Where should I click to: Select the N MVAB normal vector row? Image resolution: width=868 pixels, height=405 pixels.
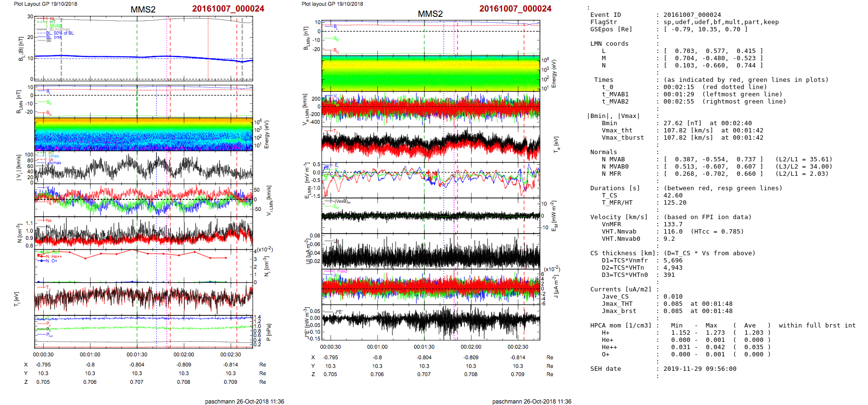[713, 159]
